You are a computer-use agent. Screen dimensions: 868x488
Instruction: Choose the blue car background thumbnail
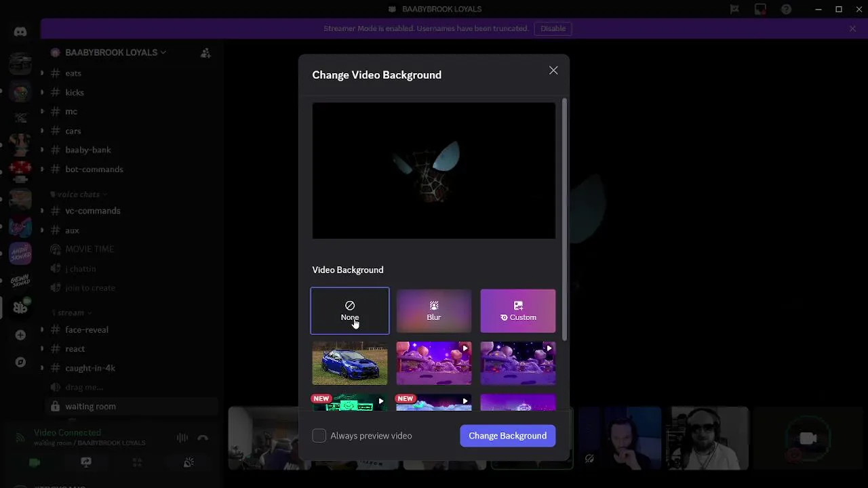(350, 363)
